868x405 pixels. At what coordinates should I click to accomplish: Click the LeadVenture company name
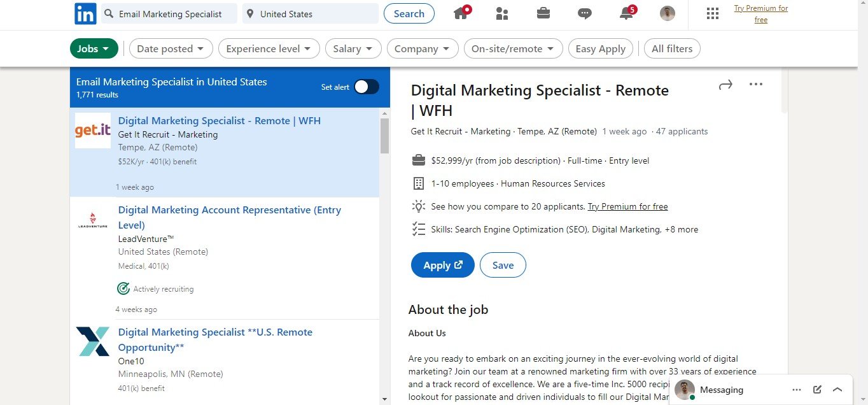tap(146, 239)
